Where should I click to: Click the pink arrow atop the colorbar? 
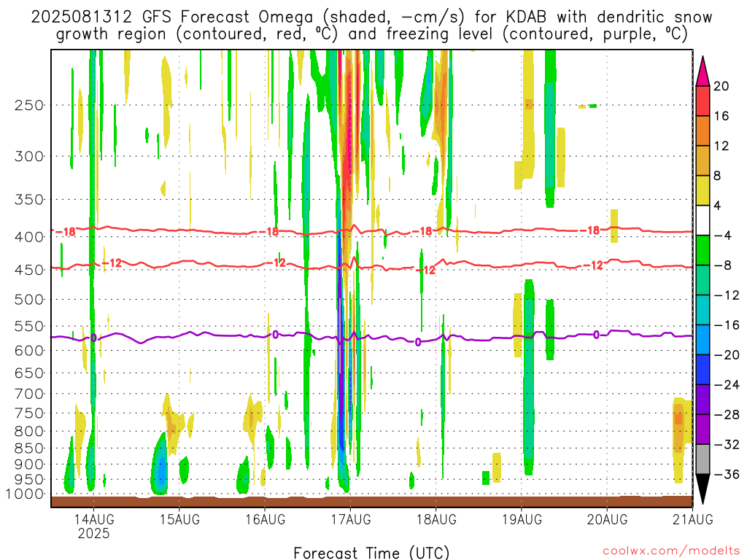703,71
